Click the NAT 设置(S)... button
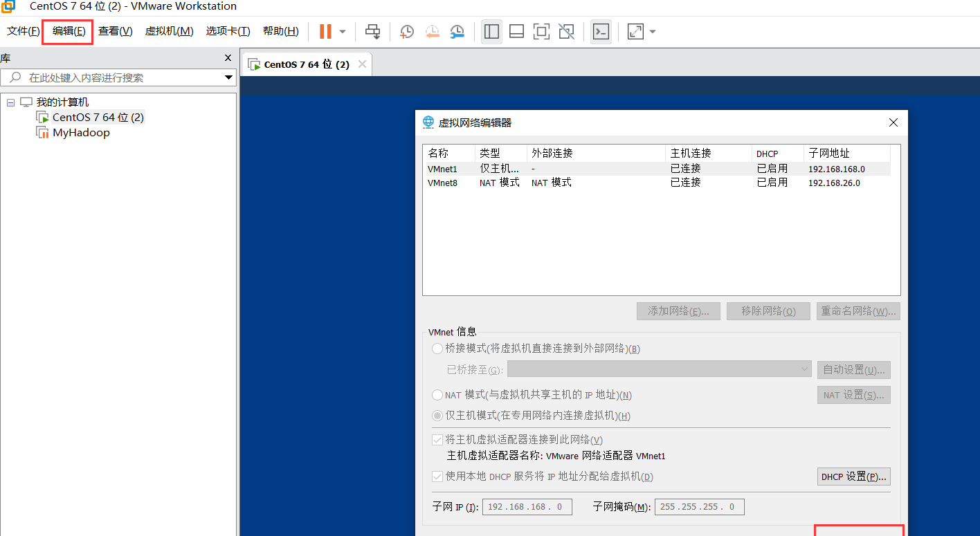This screenshot has width=980, height=536. 853,395
